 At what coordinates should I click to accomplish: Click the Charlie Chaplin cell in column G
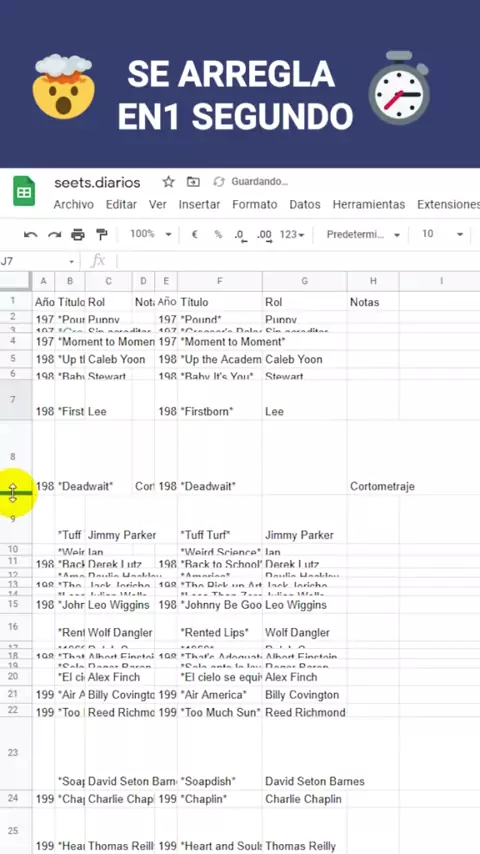click(x=305, y=799)
